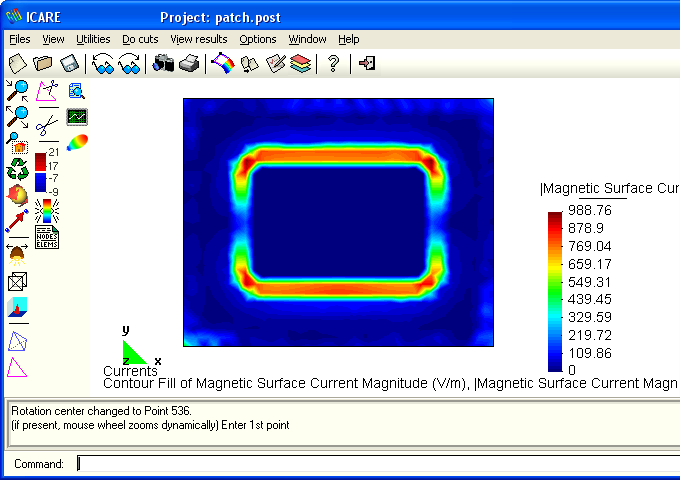The height and width of the screenshot is (480, 680).
Task: Open the Window menu
Action: [x=307, y=39]
